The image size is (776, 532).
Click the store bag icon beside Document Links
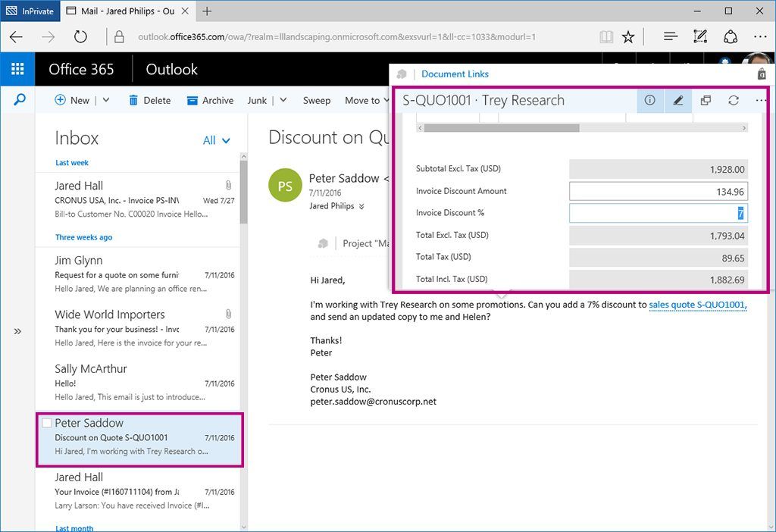click(x=762, y=74)
